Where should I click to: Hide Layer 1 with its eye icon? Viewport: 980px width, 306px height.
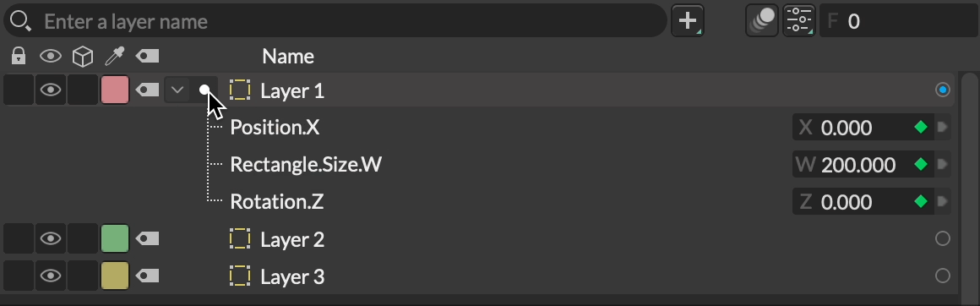51,90
